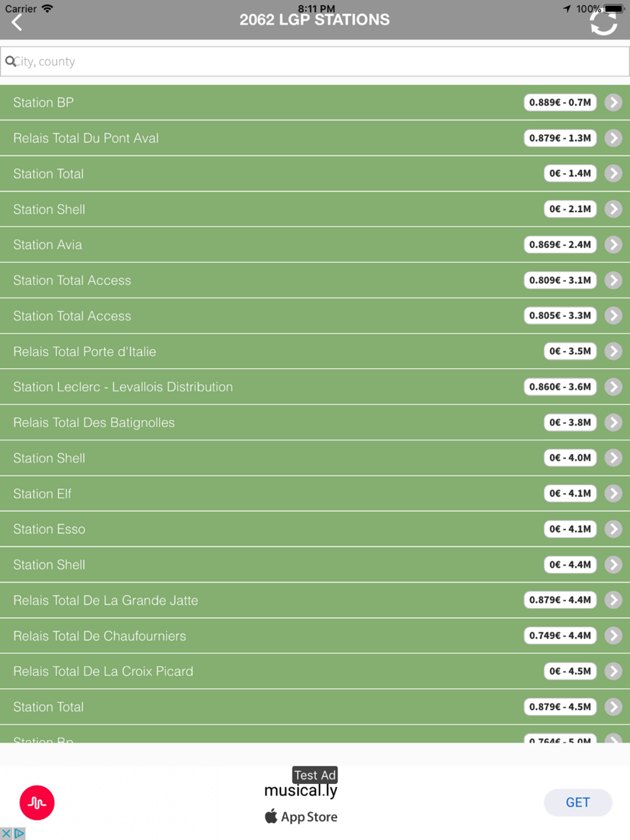Expand Relais Total De Chaufourniers chevron

(613, 636)
